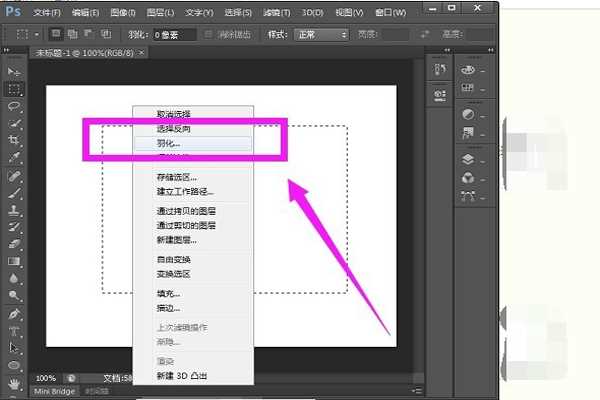Close the 未标题-1 document tab
Viewport: 600px width, 400px height.
[142, 52]
